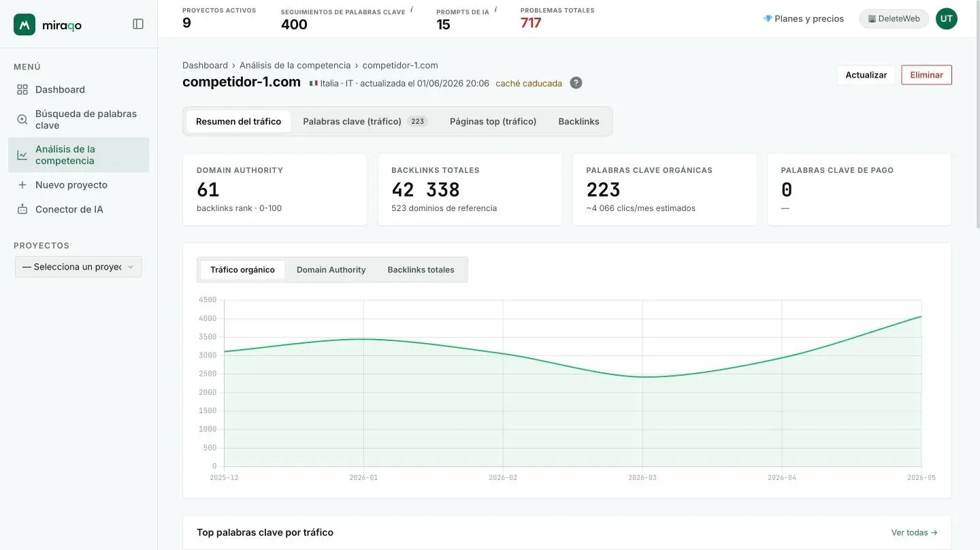Click the Dashboard breadcrumb link

(205, 65)
